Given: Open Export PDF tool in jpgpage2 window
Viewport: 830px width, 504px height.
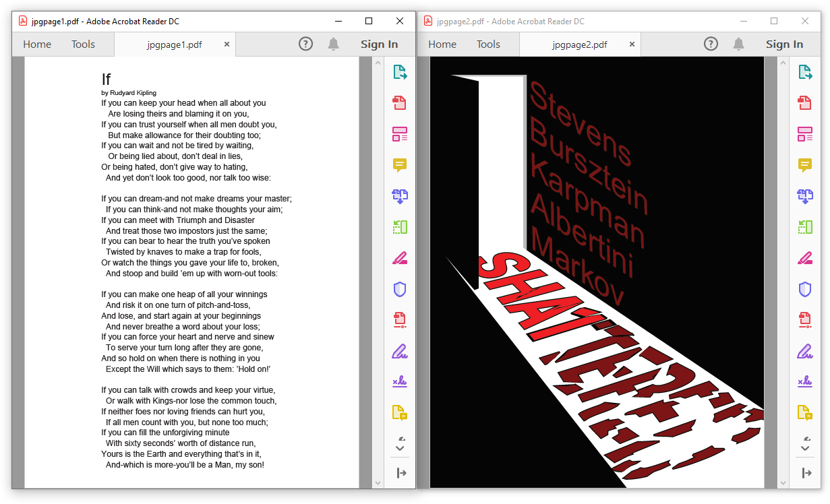Looking at the screenshot, I should [804, 72].
